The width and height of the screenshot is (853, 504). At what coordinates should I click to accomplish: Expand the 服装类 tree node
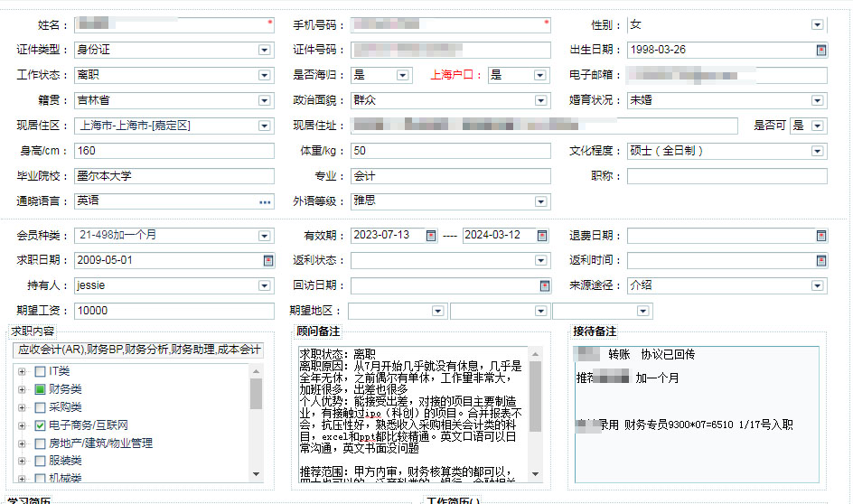(22, 461)
